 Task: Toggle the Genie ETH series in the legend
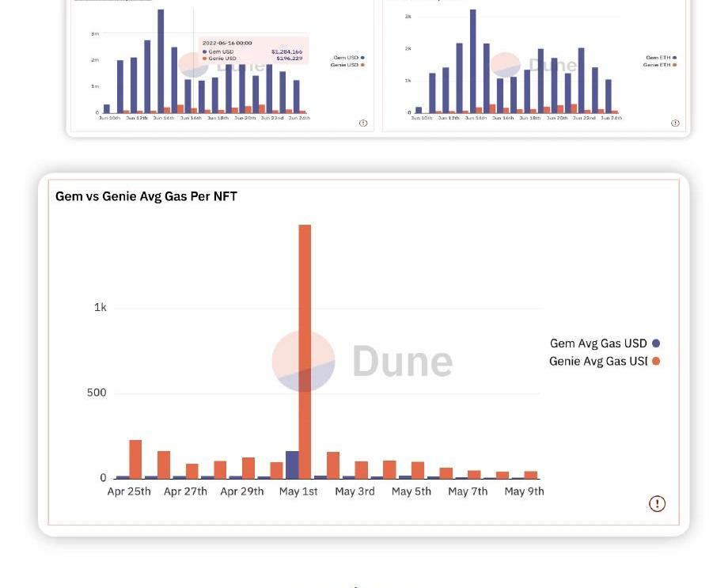pyautogui.click(x=660, y=65)
